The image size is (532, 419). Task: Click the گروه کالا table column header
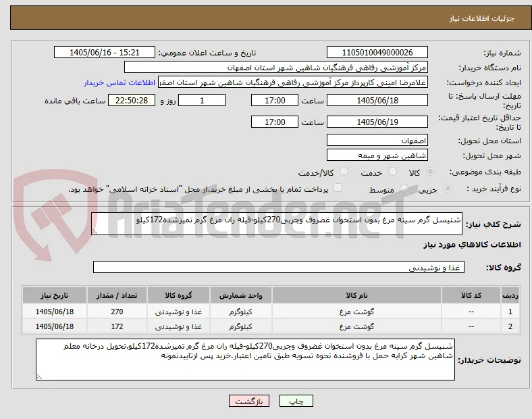(178, 295)
